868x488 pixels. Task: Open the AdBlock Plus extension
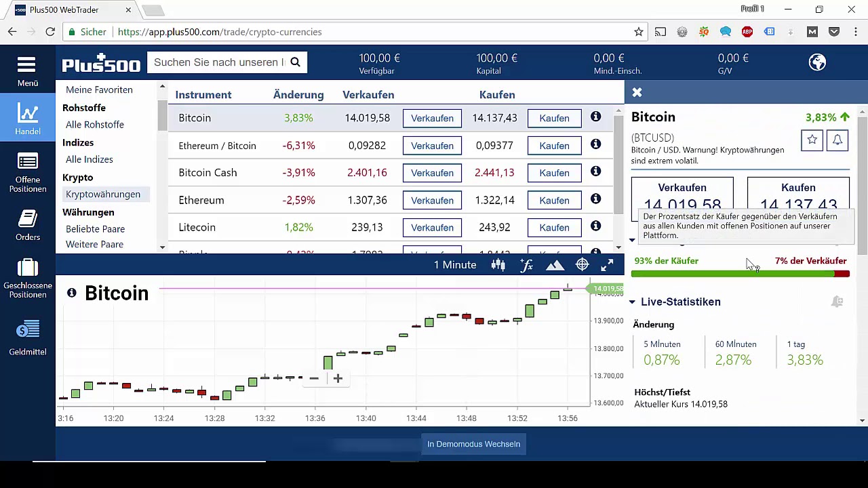point(747,32)
